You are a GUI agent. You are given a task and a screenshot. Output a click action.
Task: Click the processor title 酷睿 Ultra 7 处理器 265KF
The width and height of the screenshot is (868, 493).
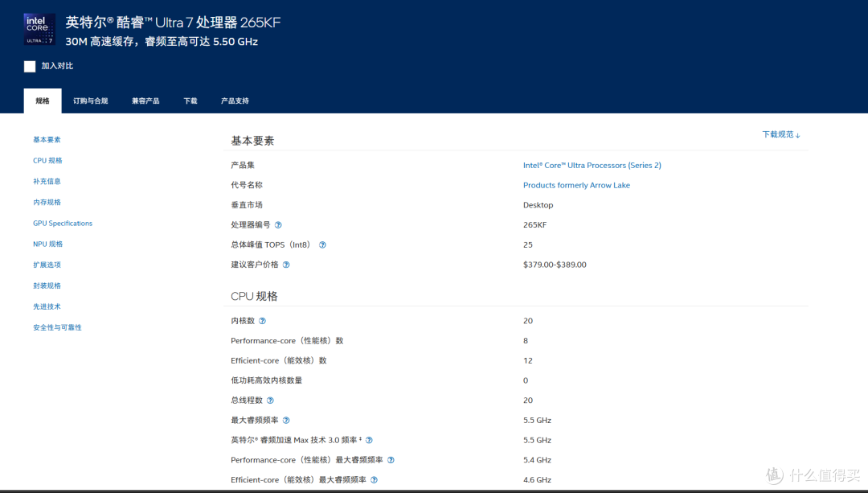click(x=173, y=23)
